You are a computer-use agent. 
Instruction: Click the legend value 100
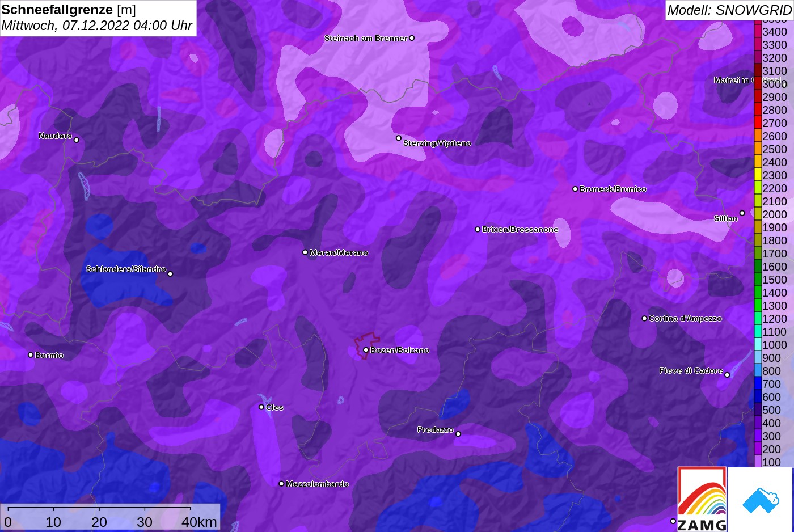click(772, 462)
